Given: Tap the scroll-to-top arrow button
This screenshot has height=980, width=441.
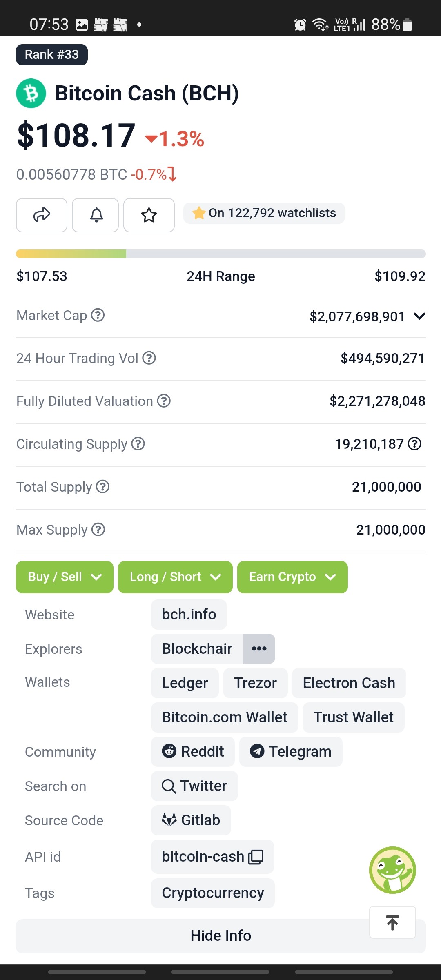Looking at the screenshot, I should coord(392,922).
